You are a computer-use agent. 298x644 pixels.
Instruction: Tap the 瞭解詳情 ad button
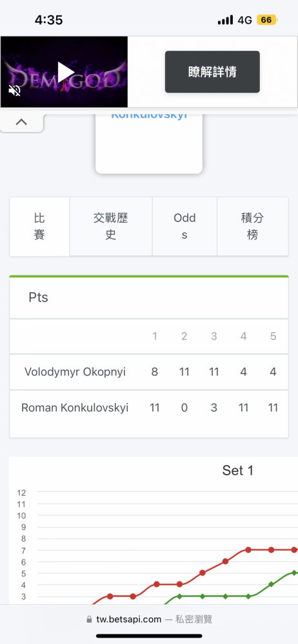(x=212, y=72)
